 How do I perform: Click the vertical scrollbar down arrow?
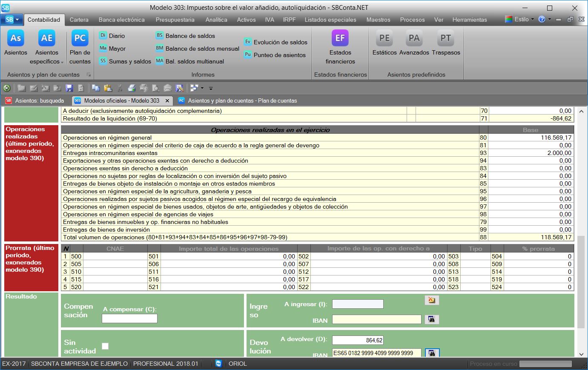(x=581, y=354)
